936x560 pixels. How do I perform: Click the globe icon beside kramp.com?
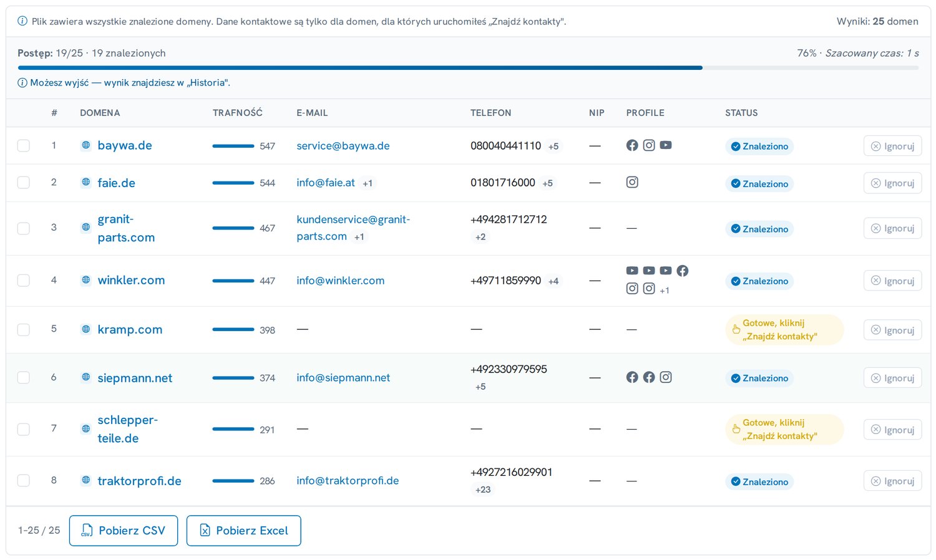tap(86, 329)
